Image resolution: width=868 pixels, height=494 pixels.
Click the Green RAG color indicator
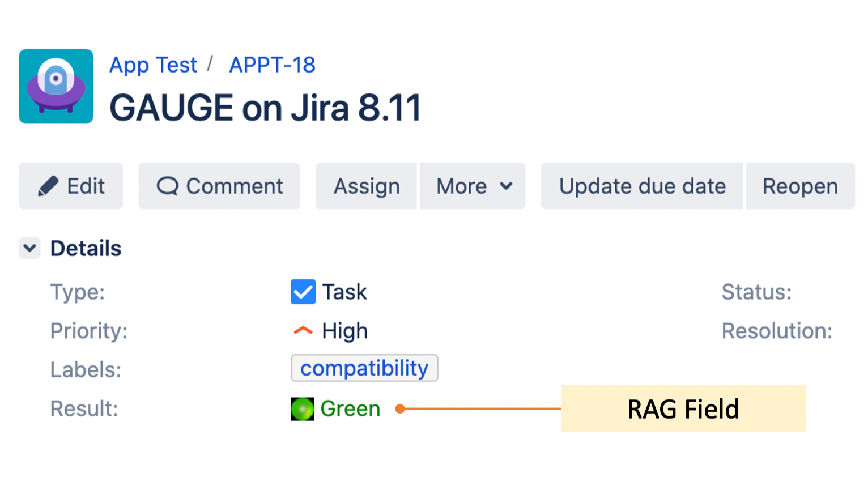click(302, 408)
